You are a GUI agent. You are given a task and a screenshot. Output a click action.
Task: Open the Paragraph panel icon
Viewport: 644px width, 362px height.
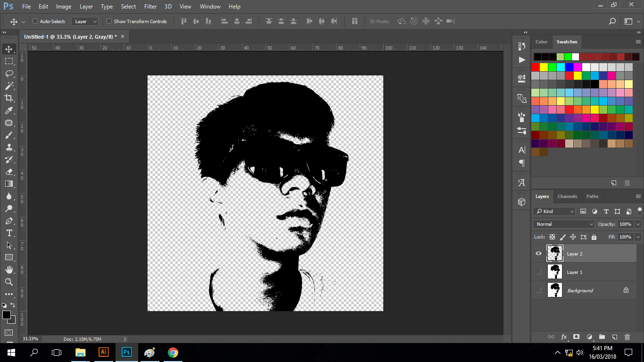(x=521, y=163)
